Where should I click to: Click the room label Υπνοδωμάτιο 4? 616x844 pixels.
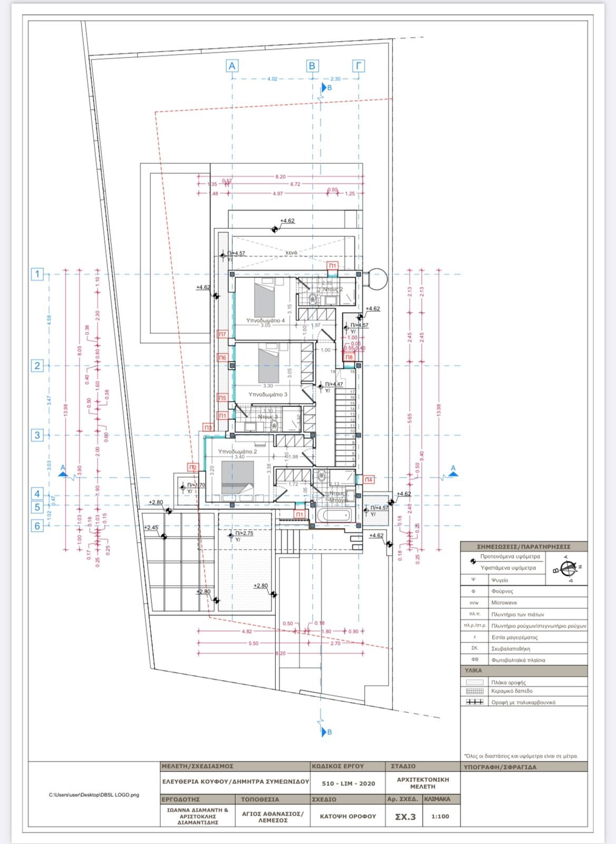[265, 320]
